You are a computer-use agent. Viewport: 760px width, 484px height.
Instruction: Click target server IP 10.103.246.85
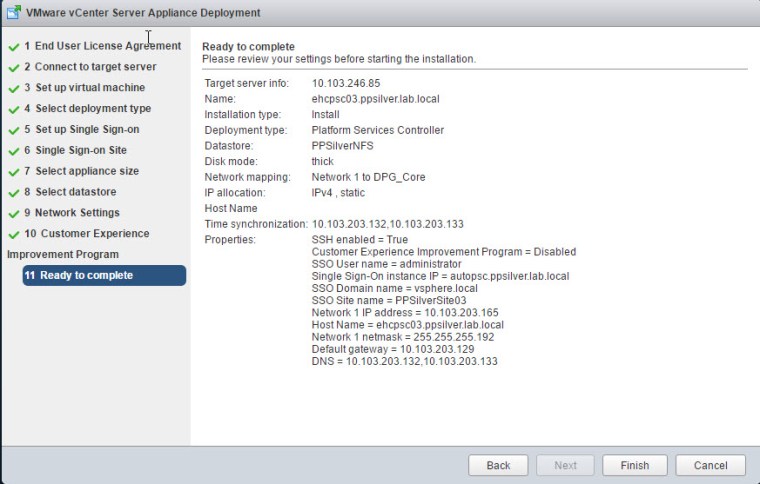[346, 83]
